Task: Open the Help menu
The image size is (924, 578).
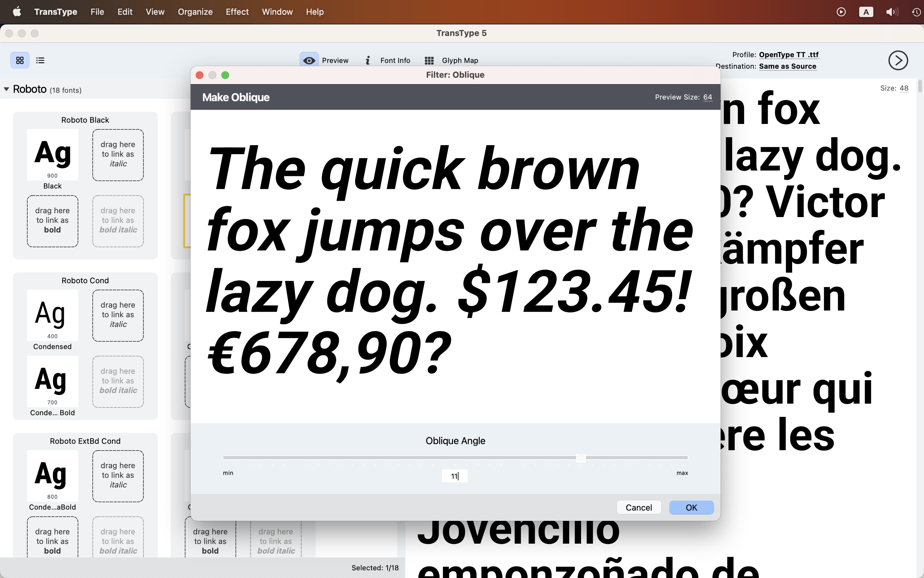Action: point(315,12)
